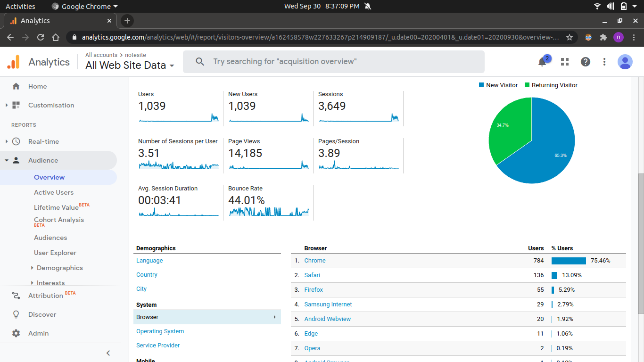Select Overview in Audience menu
The height and width of the screenshot is (362, 644).
[x=50, y=177]
